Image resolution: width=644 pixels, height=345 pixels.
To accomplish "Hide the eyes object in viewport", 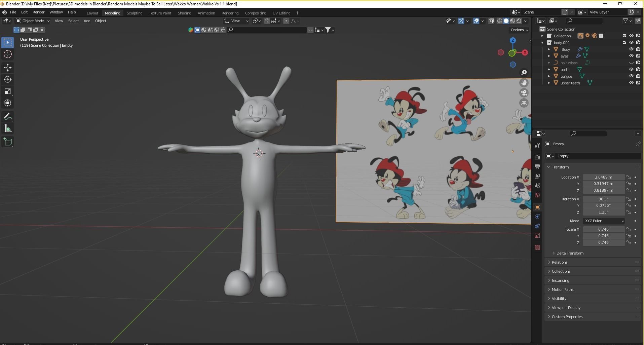I will click(631, 56).
